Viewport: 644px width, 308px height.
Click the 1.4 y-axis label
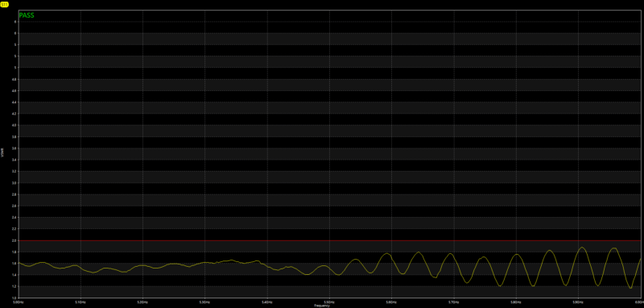click(x=14, y=275)
